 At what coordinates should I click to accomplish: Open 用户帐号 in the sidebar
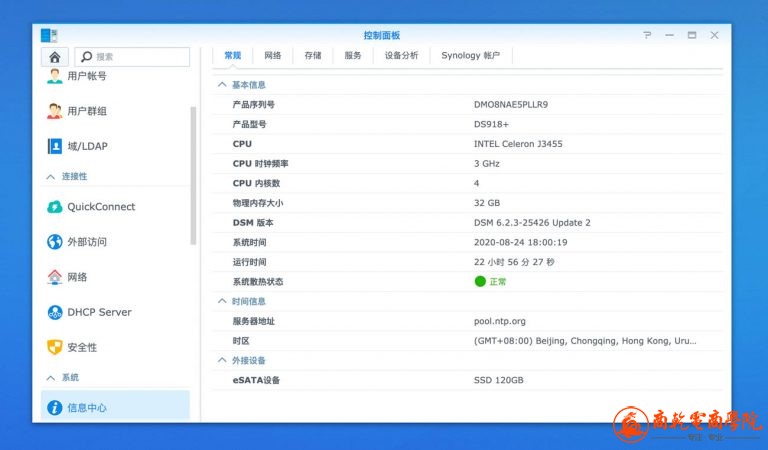pos(87,76)
